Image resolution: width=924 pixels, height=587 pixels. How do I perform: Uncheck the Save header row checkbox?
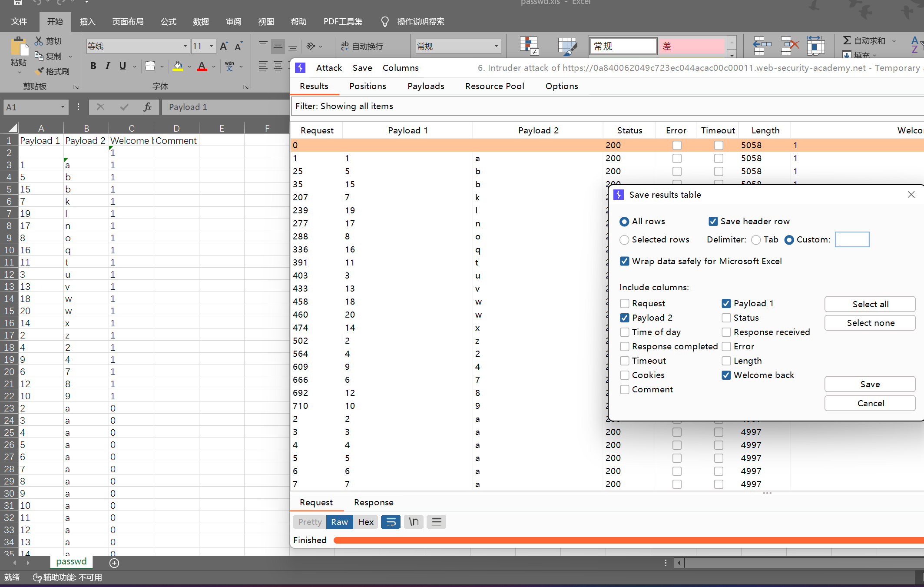pos(713,222)
